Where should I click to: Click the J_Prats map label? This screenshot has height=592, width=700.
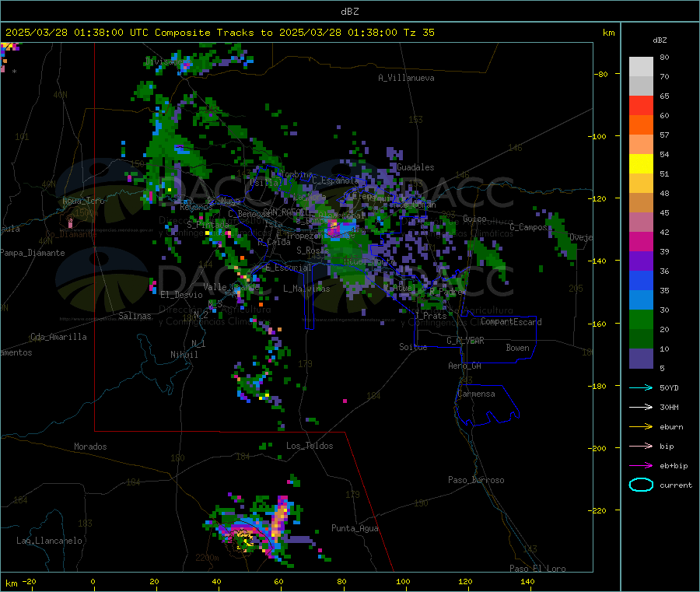[431, 315]
